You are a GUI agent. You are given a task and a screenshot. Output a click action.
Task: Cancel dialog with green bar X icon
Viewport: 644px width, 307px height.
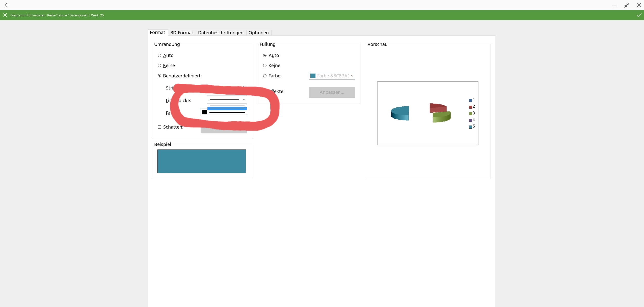pyautogui.click(x=5, y=15)
